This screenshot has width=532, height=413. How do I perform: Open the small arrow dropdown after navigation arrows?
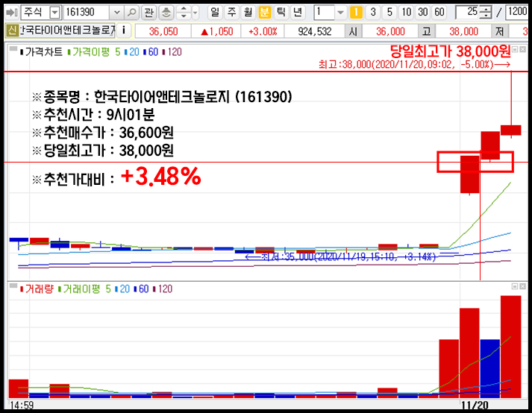195,13
